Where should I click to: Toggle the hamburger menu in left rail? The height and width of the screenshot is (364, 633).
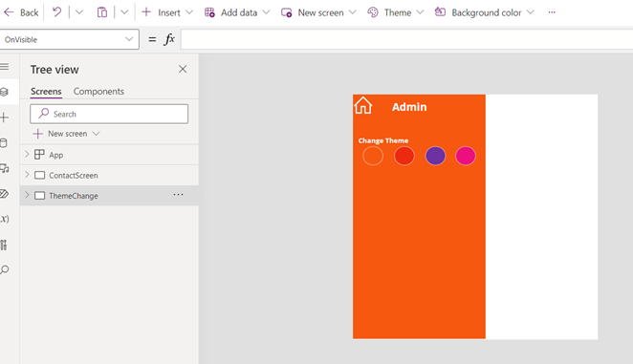click(5, 67)
